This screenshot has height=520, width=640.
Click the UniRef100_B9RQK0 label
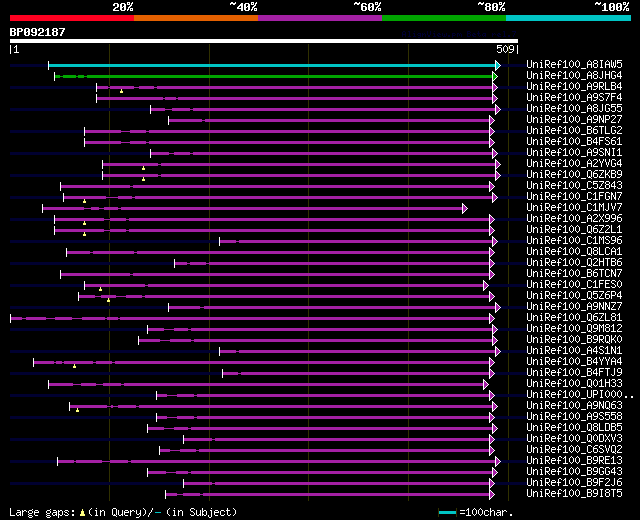point(574,340)
